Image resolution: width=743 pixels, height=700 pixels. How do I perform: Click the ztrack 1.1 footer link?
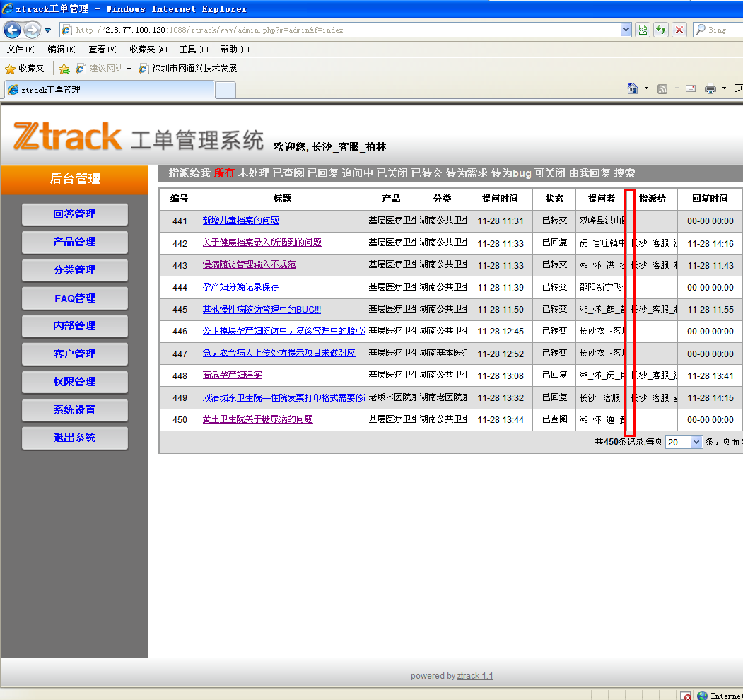pos(475,676)
